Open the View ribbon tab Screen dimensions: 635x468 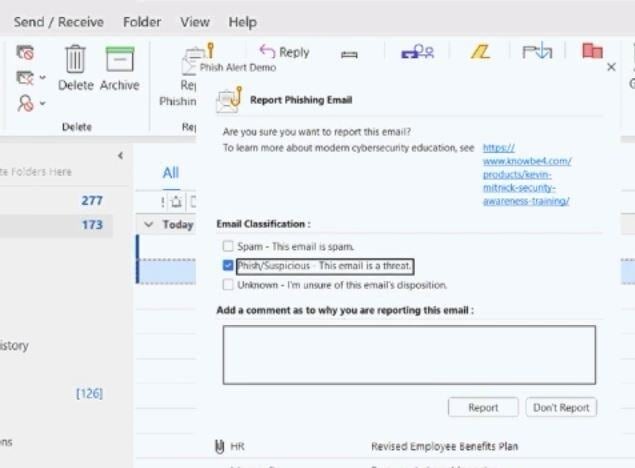pyautogui.click(x=195, y=22)
